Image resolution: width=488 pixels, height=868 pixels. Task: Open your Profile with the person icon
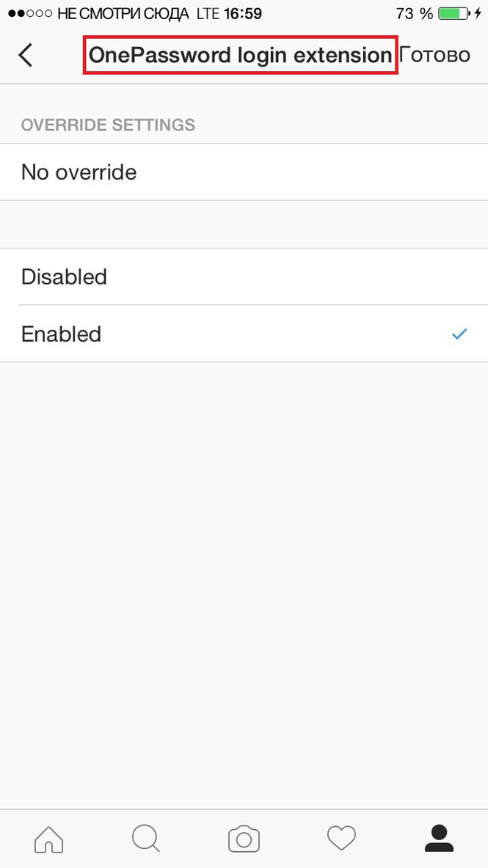point(439,838)
